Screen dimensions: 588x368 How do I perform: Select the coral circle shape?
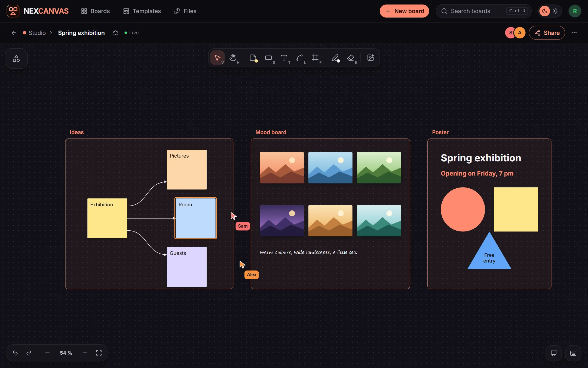(463, 209)
